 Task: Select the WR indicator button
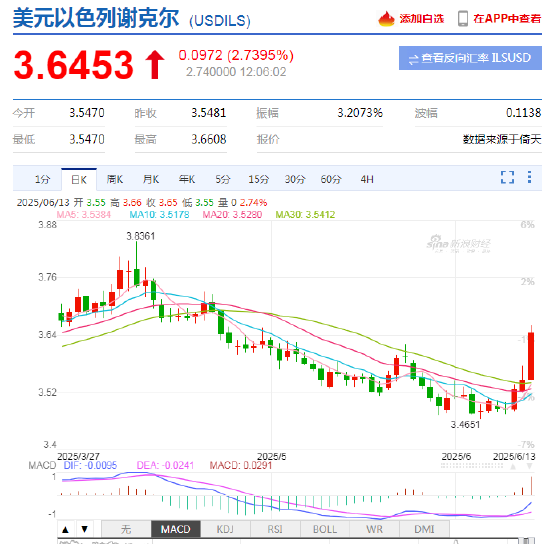pyautogui.click(x=375, y=529)
